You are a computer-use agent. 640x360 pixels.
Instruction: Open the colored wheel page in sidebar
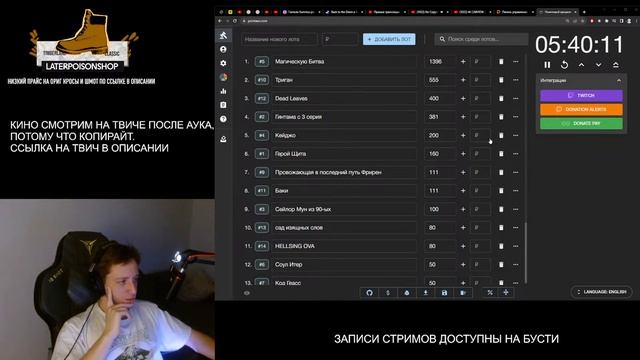223,77
